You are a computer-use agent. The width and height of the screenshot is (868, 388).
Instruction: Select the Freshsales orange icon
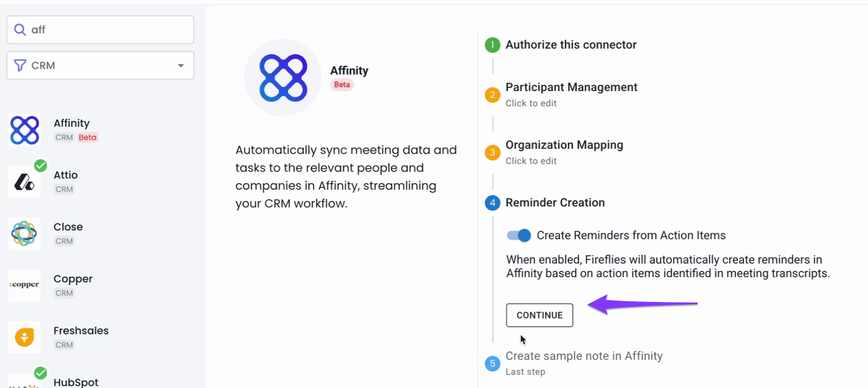click(x=24, y=337)
